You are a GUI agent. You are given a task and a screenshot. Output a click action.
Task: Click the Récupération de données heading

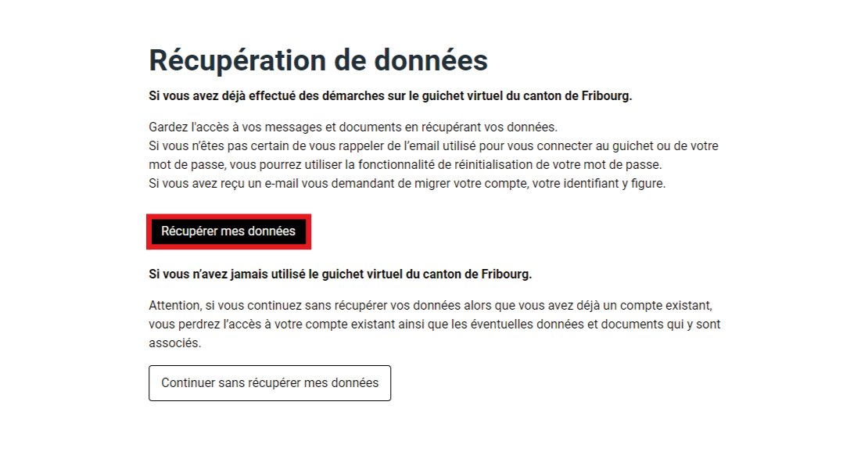click(318, 60)
